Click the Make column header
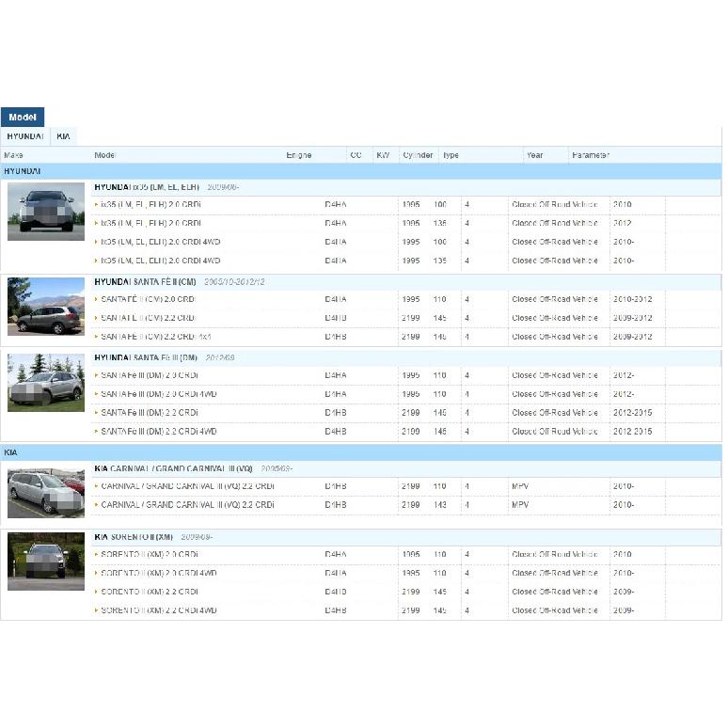The height and width of the screenshot is (728, 728). click(x=13, y=155)
